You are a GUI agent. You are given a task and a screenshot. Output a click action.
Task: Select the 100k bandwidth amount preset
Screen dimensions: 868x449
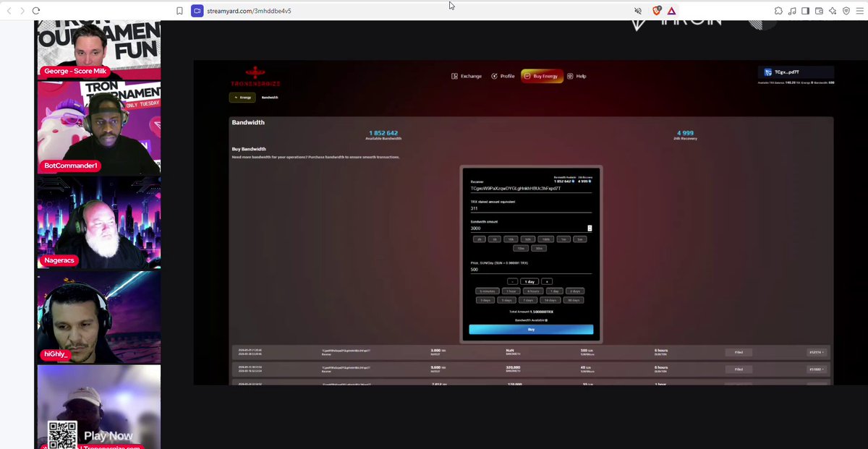coord(546,239)
